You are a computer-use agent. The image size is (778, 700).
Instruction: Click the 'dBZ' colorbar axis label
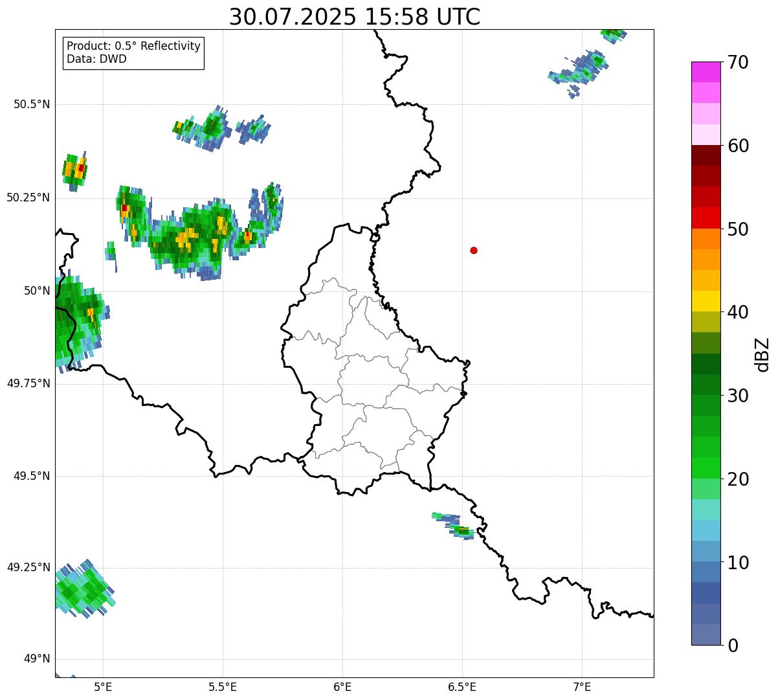click(763, 354)
